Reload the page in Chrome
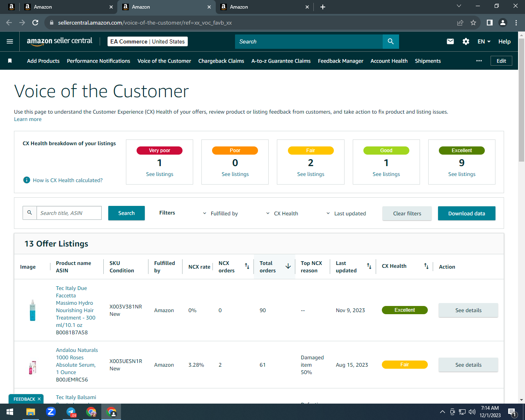Screen dimensions: 525x420 click(x=35, y=23)
